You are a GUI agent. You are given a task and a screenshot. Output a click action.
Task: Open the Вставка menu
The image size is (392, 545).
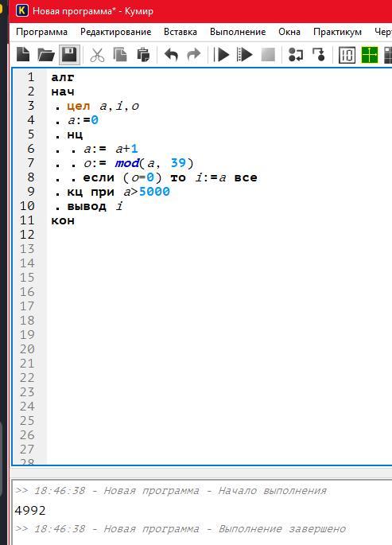180,32
